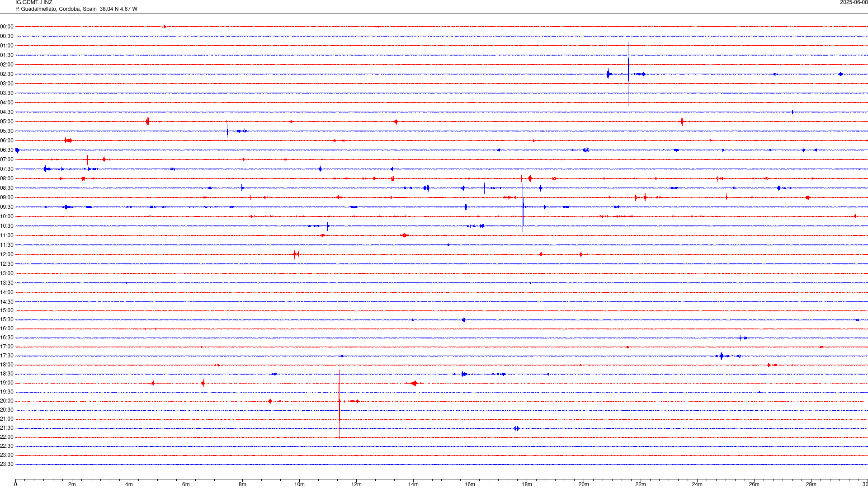Image resolution: width=868 pixels, height=488 pixels.
Task: Select the 22:00 time row label
Action: click(7, 437)
